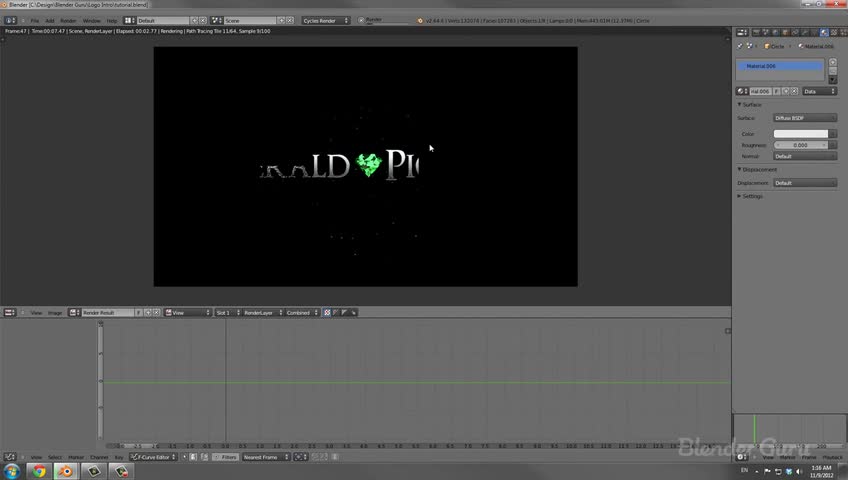Open the Displacement Default dropdown
The width and height of the screenshot is (848, 480).
[805, 183]
